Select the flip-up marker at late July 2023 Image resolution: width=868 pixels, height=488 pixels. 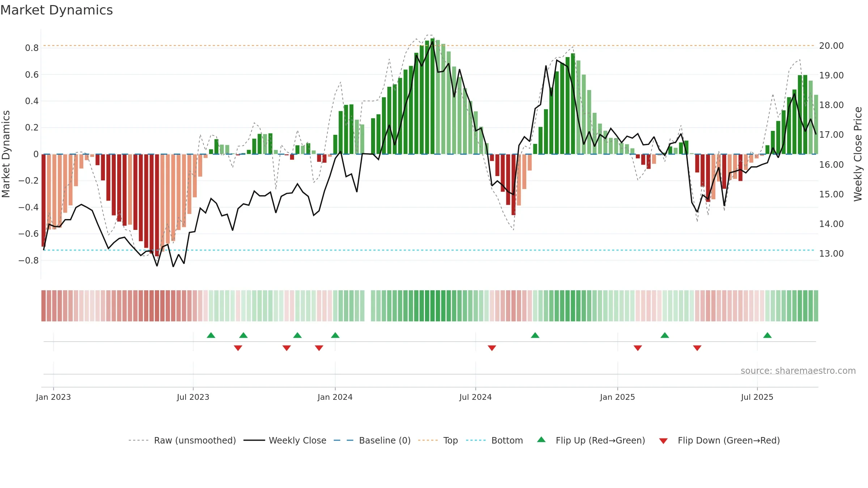coord(211,335)
